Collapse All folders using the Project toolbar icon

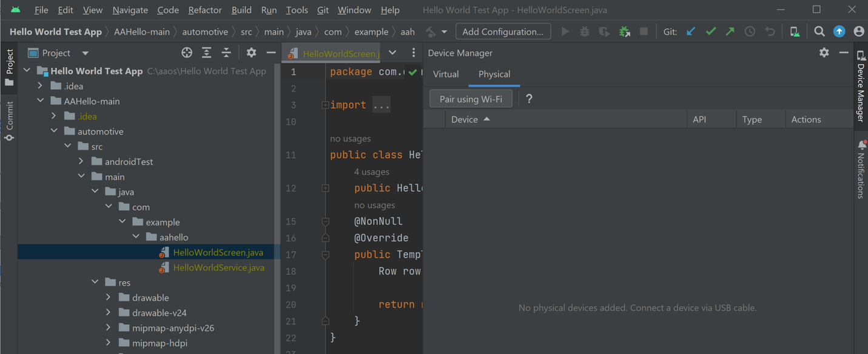pos(226,52)
